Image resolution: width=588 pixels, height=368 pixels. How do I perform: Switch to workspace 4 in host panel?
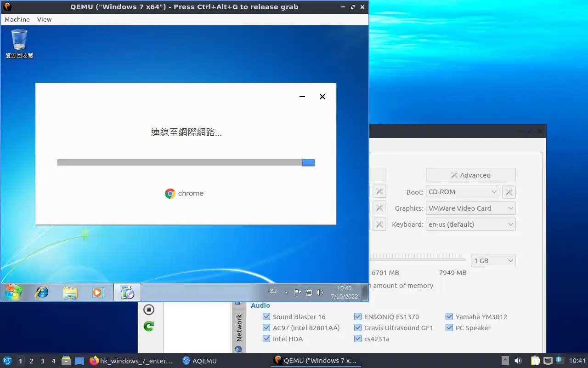[x=54, y=361]
